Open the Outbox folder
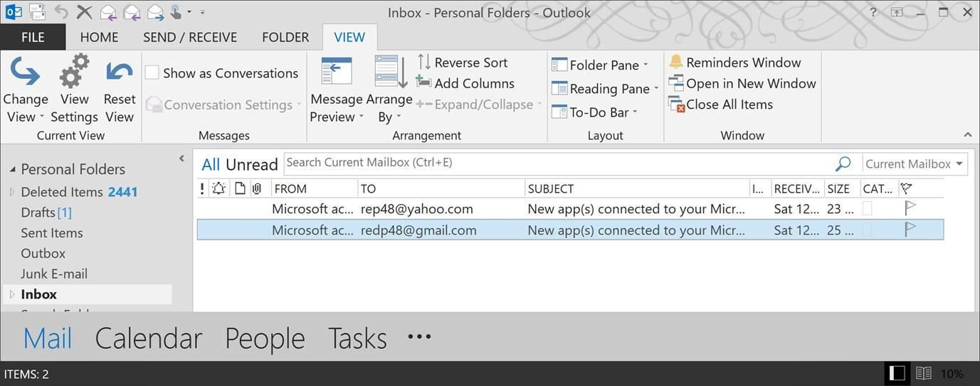The width and height of the screenshot is (980, 386). (x=43, y=253)
